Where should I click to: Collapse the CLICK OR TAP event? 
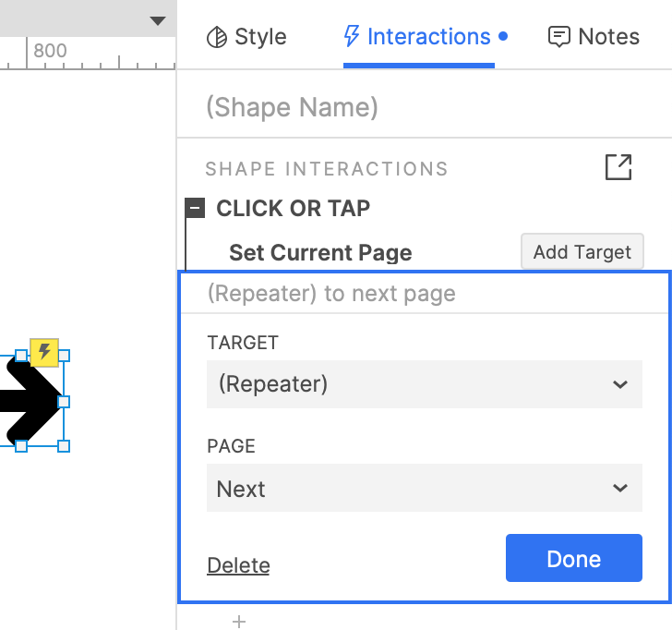coord(195,209)
